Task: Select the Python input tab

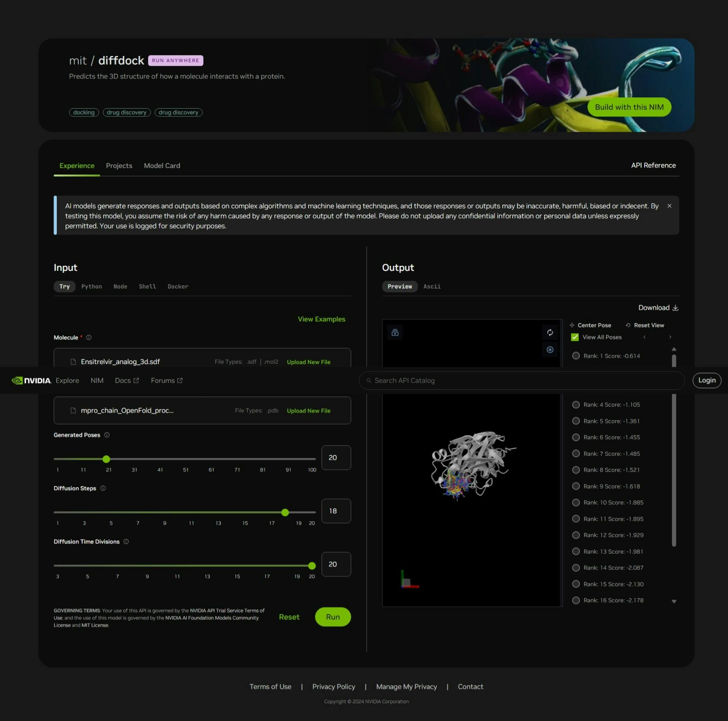Action: point(92,286)
